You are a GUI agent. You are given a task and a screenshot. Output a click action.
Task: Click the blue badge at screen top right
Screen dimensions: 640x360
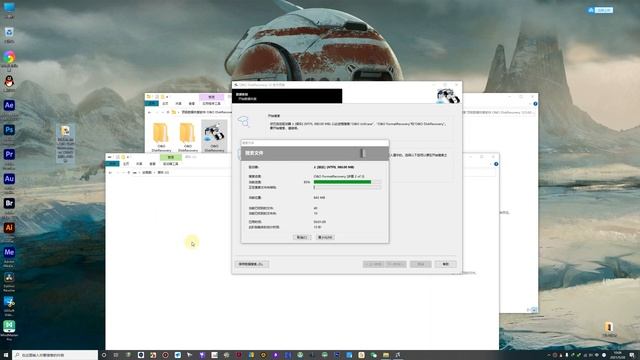click(x=600, y=10)
